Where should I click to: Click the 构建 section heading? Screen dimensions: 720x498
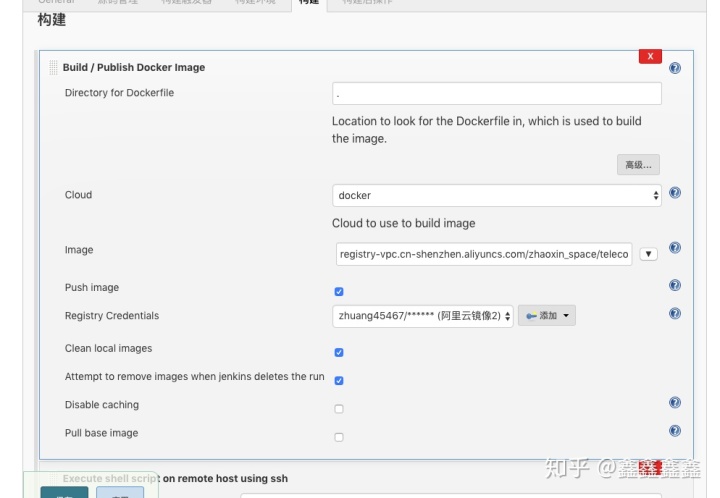tap(51, 20)
